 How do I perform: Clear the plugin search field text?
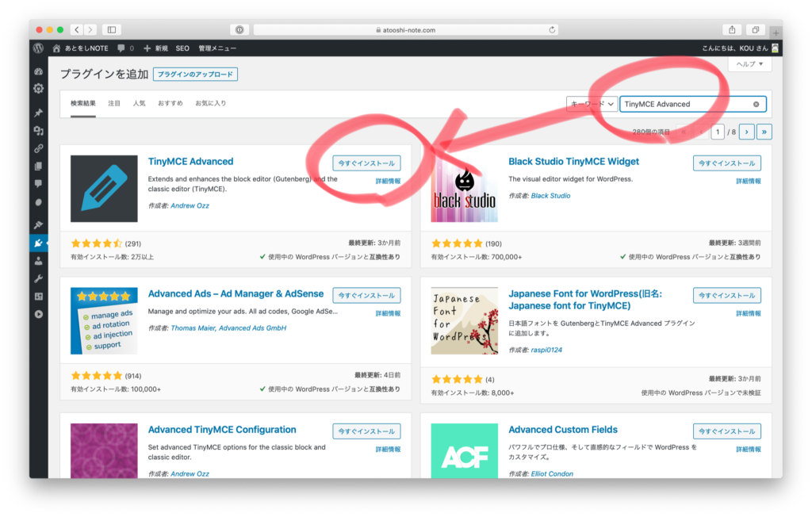[756, 104]
